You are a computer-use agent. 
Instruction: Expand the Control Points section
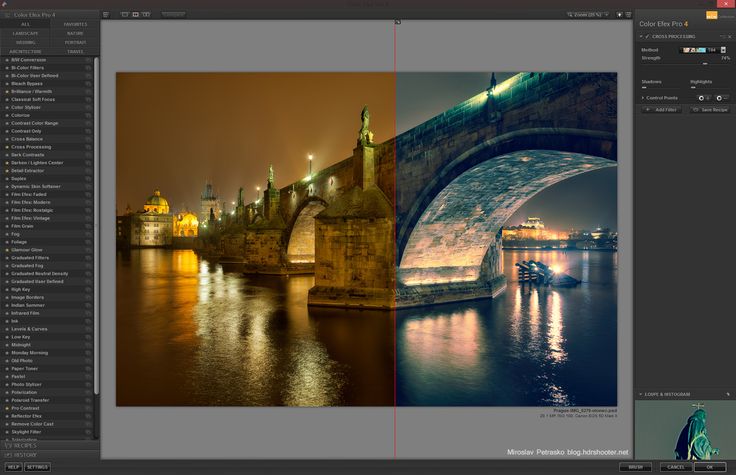point(643,97)
